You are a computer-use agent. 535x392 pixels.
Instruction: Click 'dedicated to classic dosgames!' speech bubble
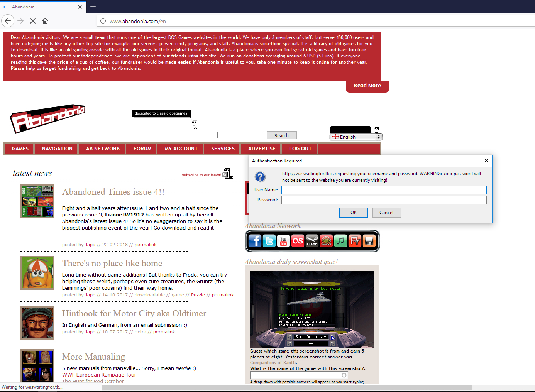[x=162, y=113]
